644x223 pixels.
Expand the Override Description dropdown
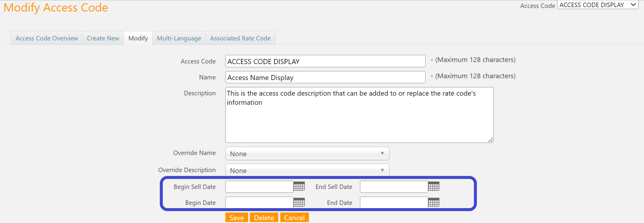click(x=307, y=170)
